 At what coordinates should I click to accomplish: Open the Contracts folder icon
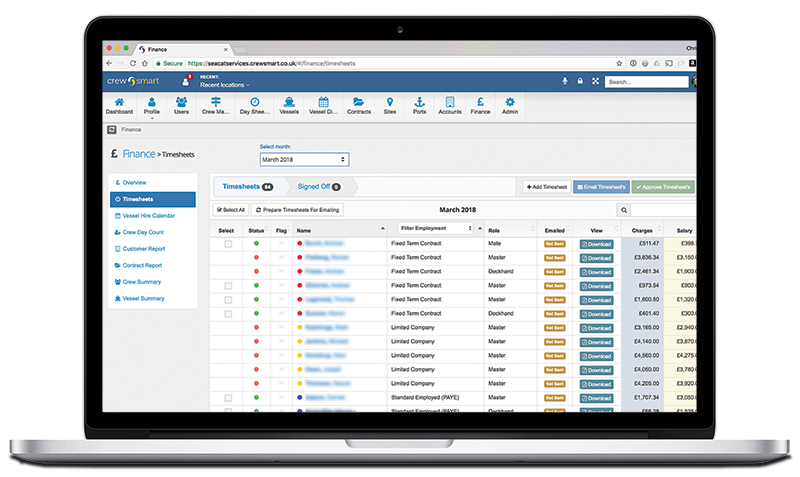[358, 105]
